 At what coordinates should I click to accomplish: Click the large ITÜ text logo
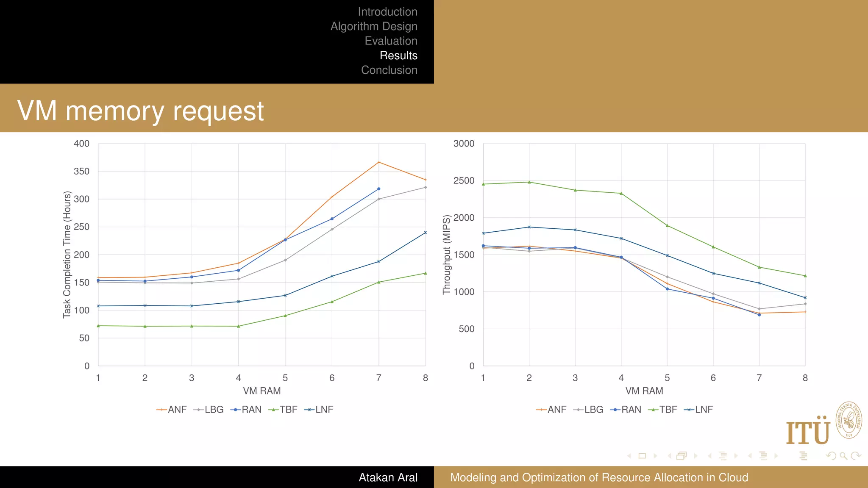[808, 430]
